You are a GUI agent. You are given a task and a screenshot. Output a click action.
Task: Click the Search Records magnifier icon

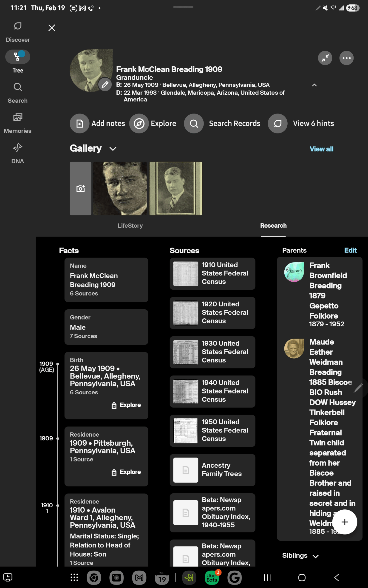[194, 123]
